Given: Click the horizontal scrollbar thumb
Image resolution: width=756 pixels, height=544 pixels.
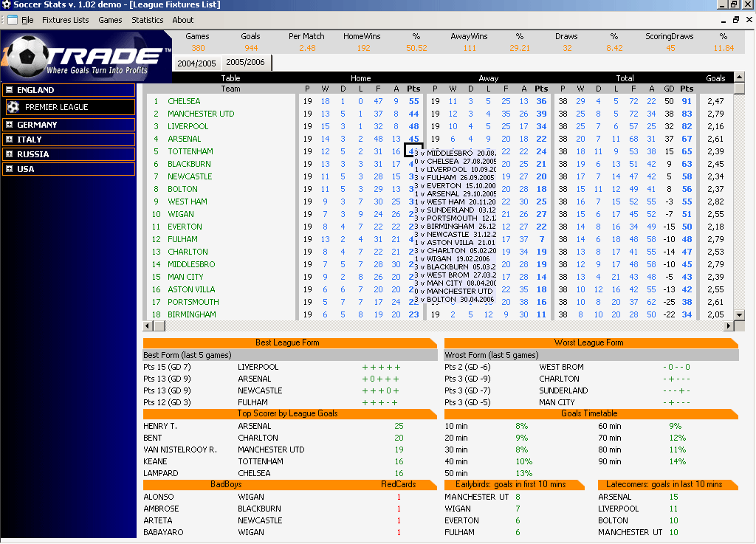Looking at the screenshot, I should [x=159, y=326].
